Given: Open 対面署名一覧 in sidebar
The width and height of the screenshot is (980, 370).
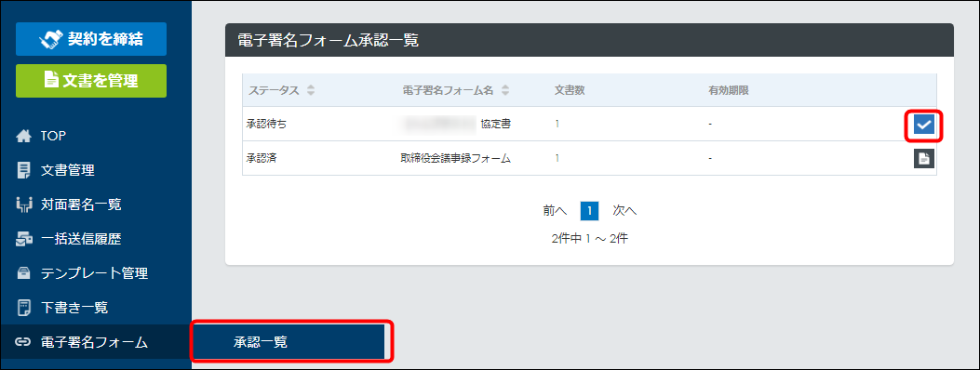Looking at the screenshot, I should (81, 204).
